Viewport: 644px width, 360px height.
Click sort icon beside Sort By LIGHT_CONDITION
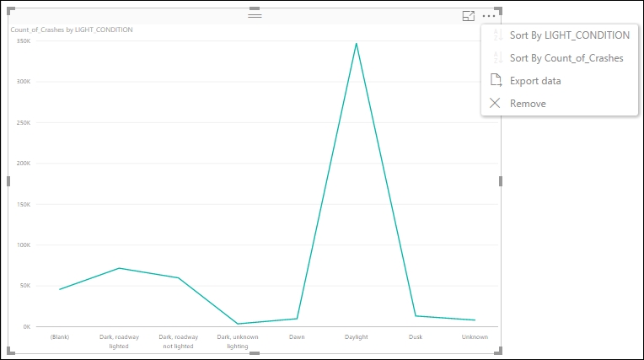(x=497, y=35)
